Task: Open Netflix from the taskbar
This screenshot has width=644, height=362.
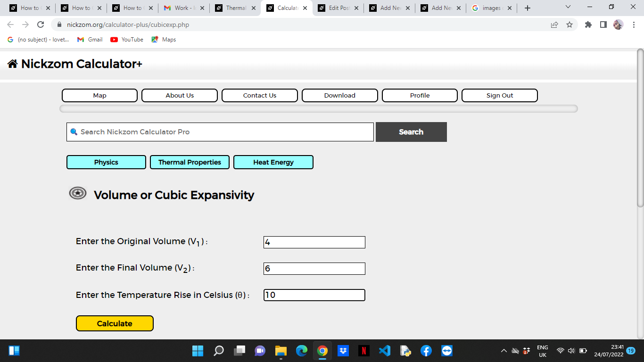Action: pos(364,351)
